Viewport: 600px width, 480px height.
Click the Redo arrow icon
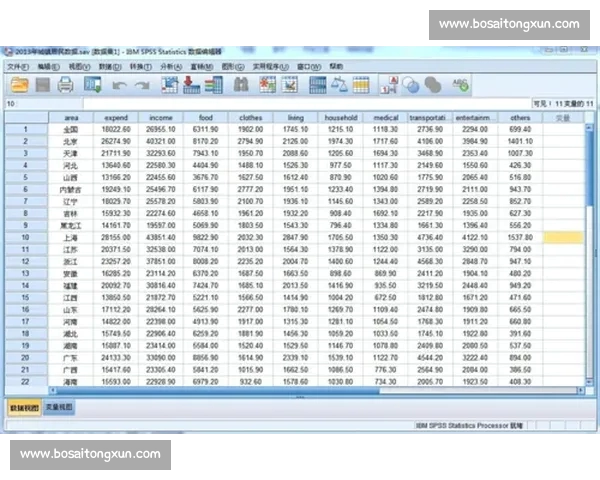[x=143, y=86]
